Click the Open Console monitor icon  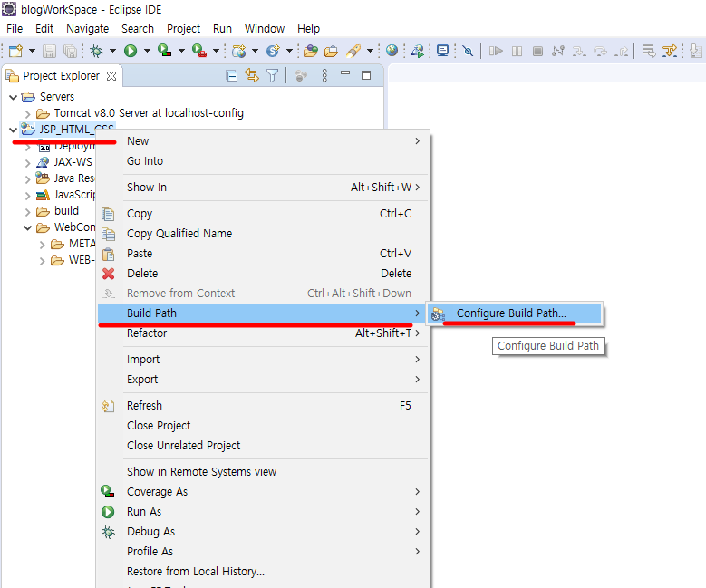[x=442, y=51]
